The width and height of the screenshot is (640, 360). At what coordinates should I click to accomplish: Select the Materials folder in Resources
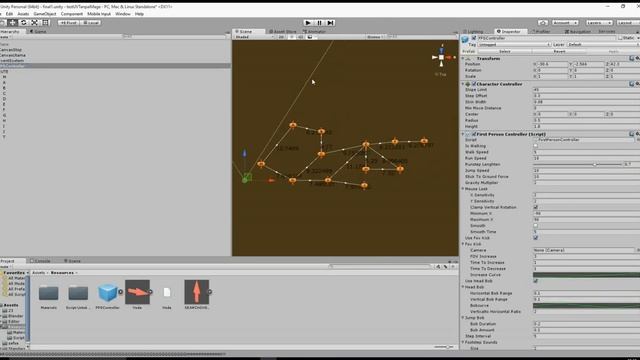(x=49, y=293)
